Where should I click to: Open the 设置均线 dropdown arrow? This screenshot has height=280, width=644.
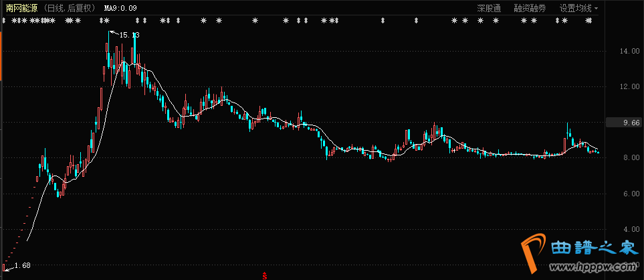pyautogui.click(x=596, y=9)
